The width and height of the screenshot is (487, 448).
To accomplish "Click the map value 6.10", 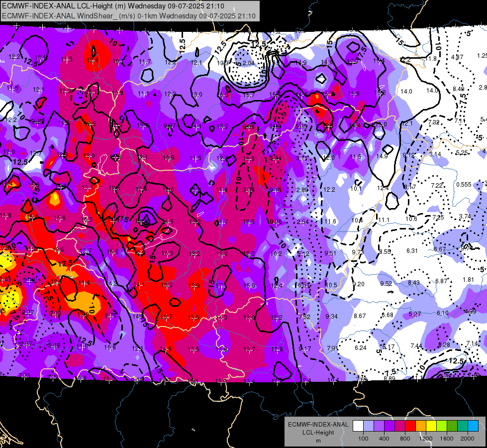I will (443, 313).
